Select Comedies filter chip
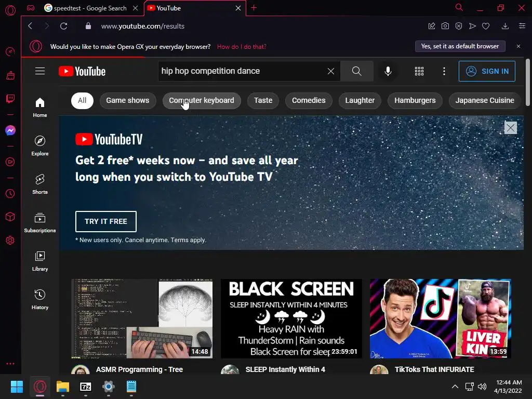The width and height of the screenshot is (532, 399). pyautogui.click(x=309, y=100)
